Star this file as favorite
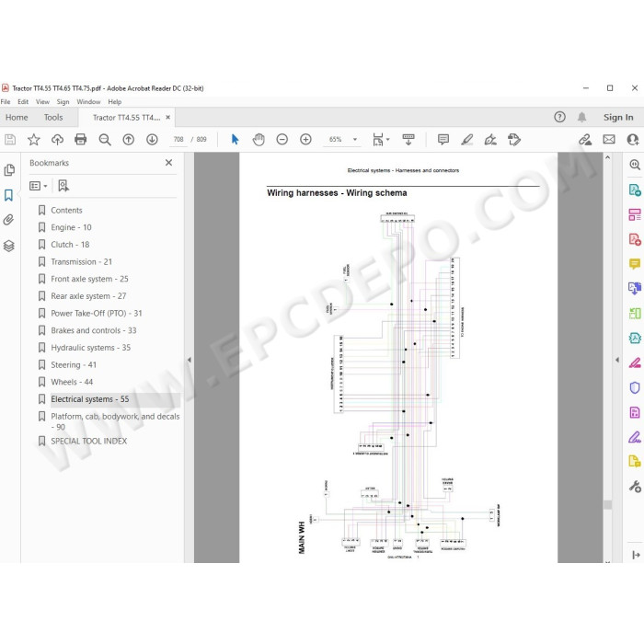The width and height of the screenshot is (644, 644). 34,140
